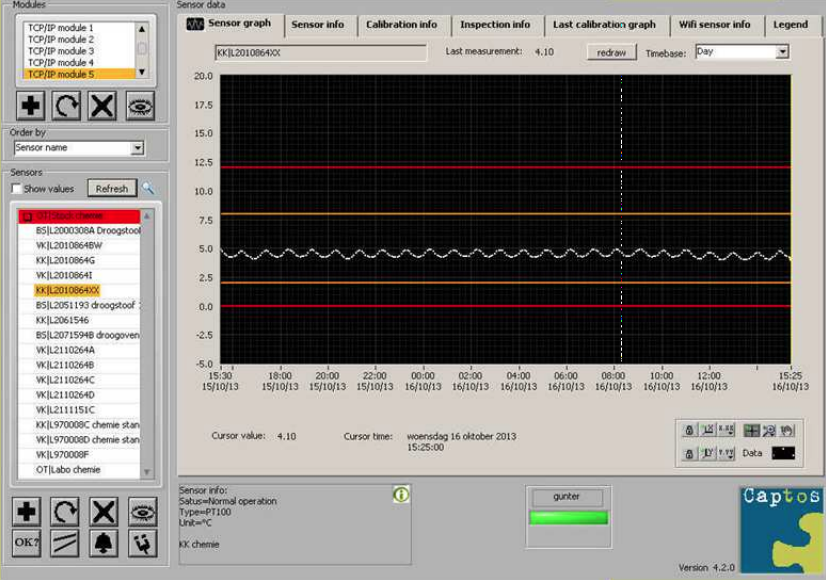Toggle the X-axis autoscale lock

click(689, 430)
